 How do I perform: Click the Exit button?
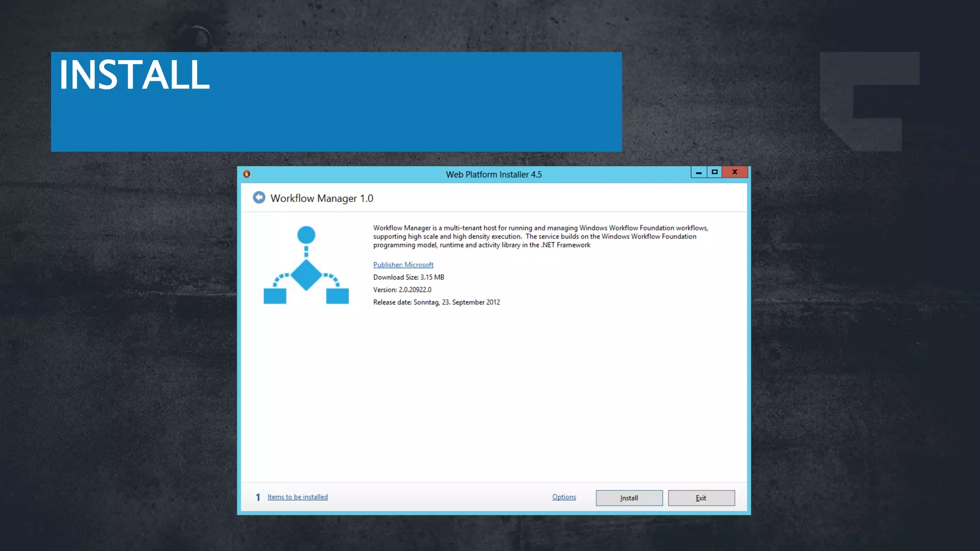click(x=702, y=498)
